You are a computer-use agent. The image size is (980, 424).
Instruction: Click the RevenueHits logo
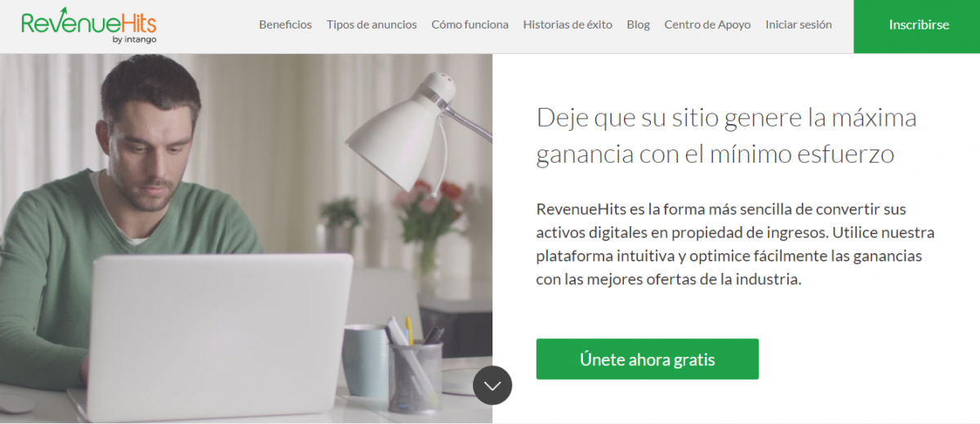coord(89,26)
